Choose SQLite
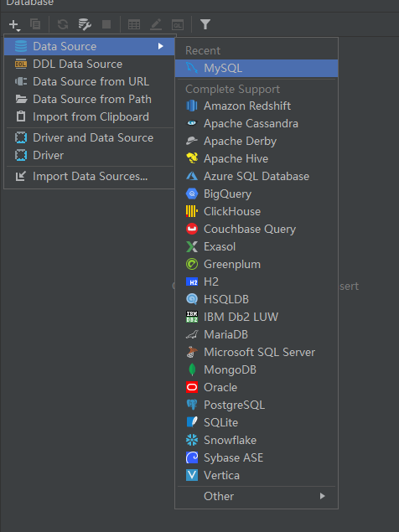This screenshot has width=399, height=532. [256, 423]
